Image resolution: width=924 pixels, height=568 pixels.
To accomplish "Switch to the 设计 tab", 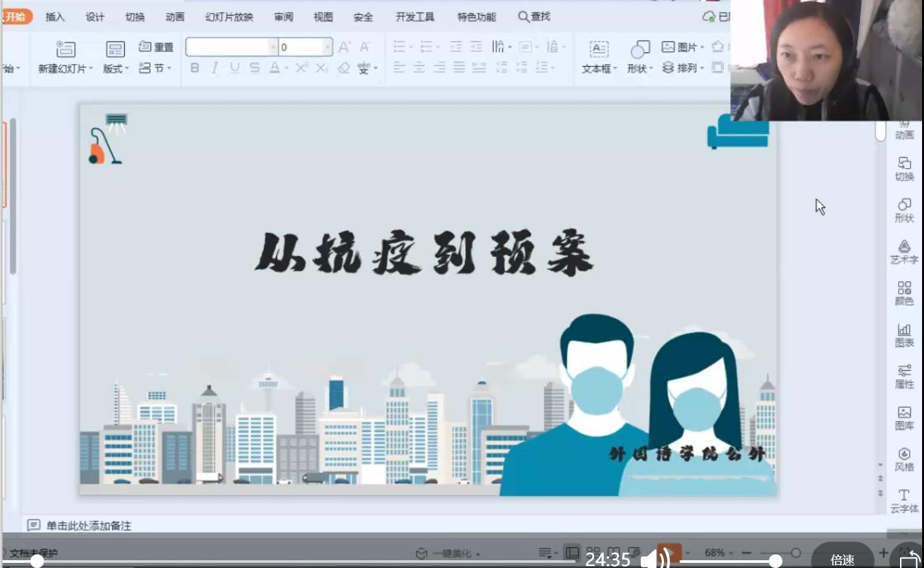I will (95, 17).
